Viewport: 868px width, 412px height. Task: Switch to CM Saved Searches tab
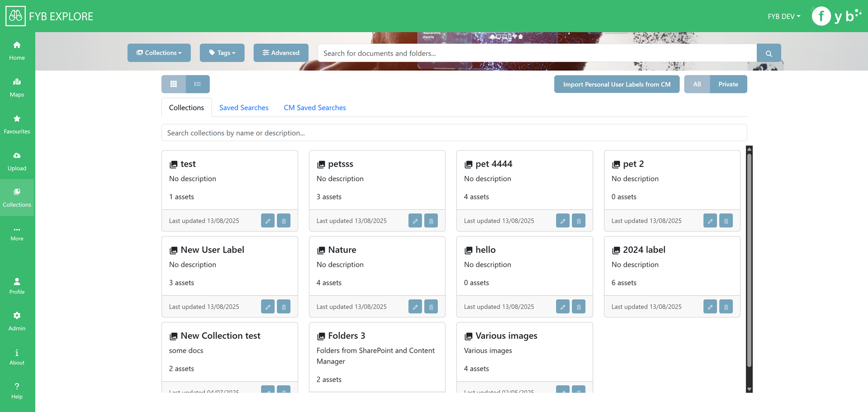click(x=315, y=108)
